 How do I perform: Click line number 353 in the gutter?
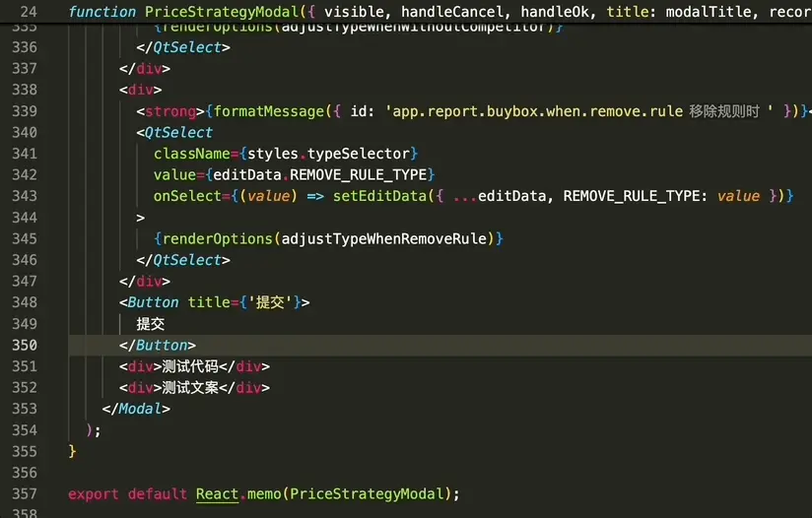pyautogui.click(x=25, y=409)
